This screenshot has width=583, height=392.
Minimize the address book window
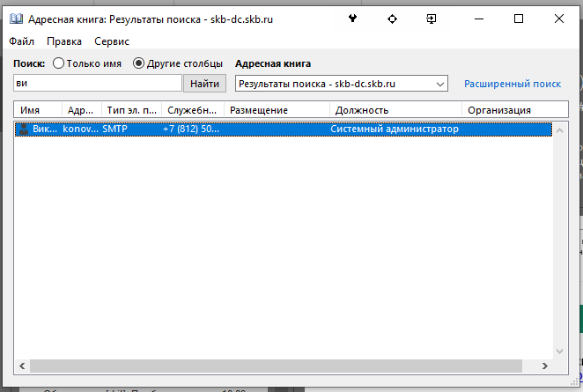point(479,18)
